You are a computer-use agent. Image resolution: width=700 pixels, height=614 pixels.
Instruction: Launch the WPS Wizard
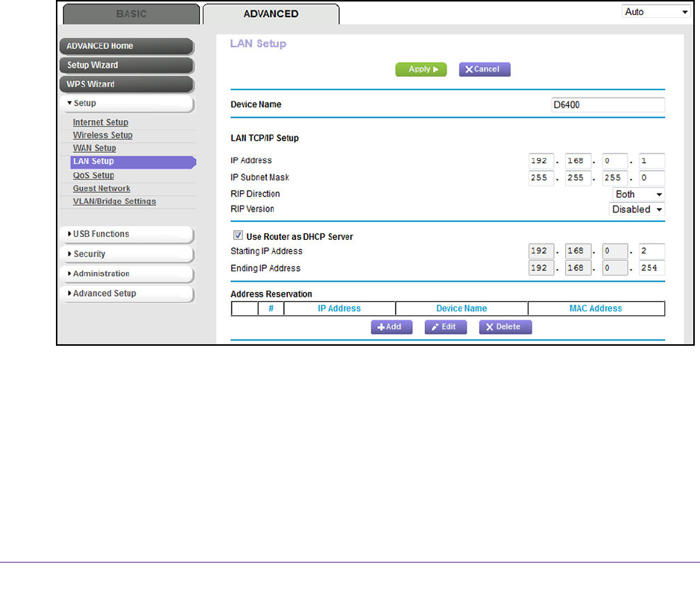tap(127, 84)
